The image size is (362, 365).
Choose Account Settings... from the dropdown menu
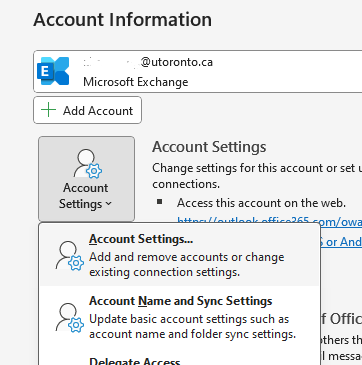tap(180, 255)
